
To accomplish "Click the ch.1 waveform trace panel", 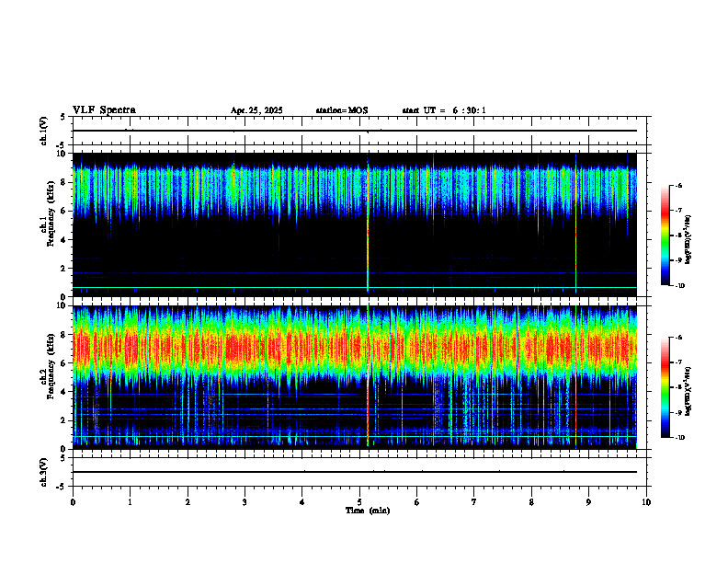I will (359, 131).
